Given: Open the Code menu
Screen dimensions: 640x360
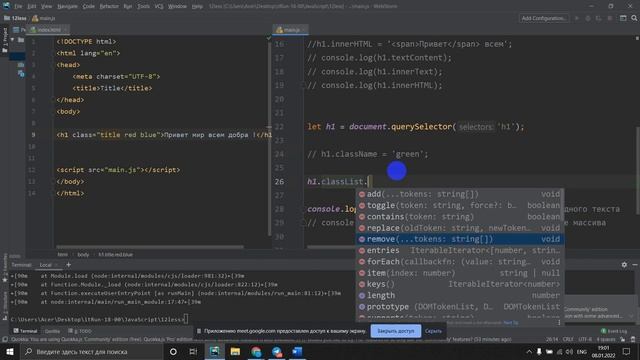Looking at the screenshot, I should tap(89, 6).
